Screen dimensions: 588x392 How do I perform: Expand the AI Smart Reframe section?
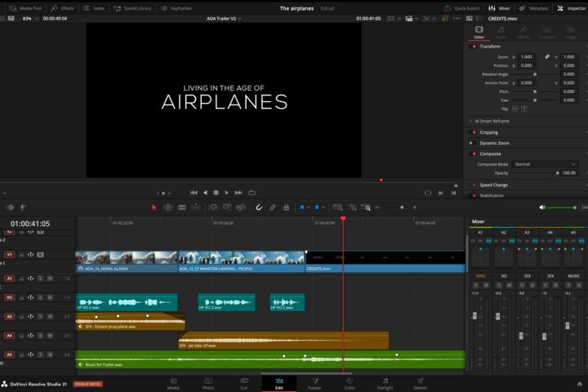(x=471, y=121)
